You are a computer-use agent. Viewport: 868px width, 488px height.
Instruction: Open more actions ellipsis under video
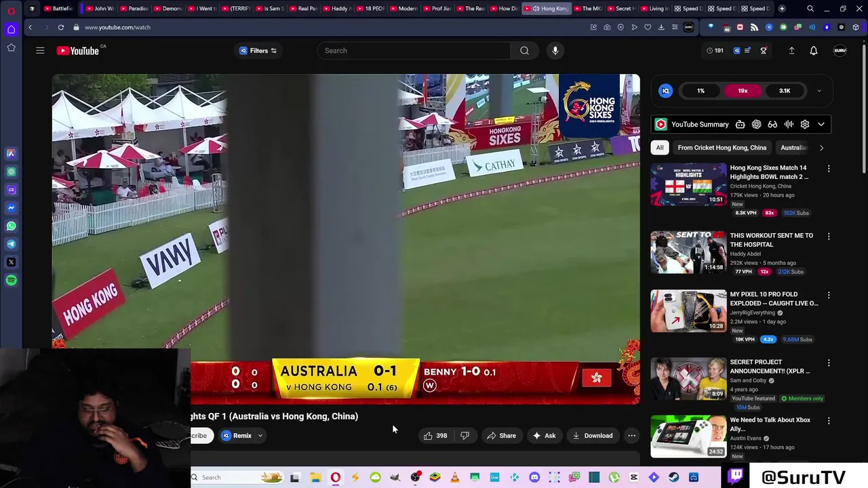(x=631, y=436)
